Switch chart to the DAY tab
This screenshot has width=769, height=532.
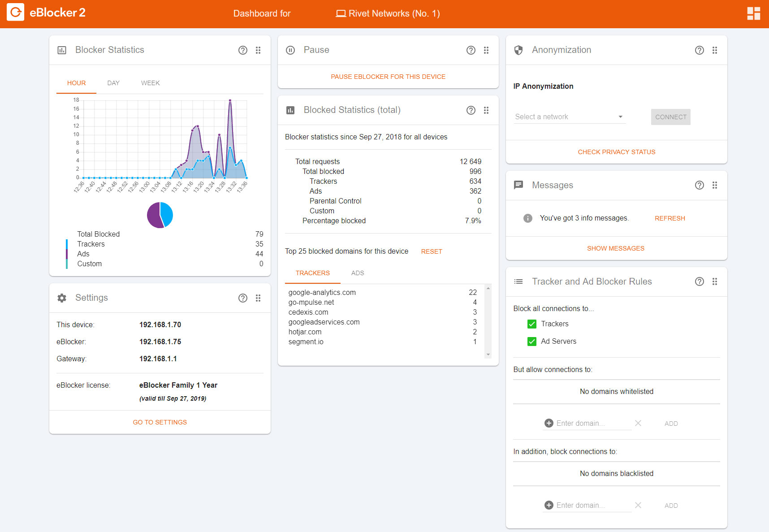tap(113, 83)
